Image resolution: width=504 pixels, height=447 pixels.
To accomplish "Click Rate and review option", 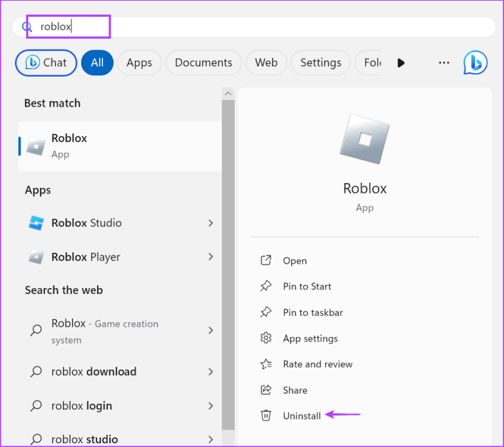I will [318, 364].
